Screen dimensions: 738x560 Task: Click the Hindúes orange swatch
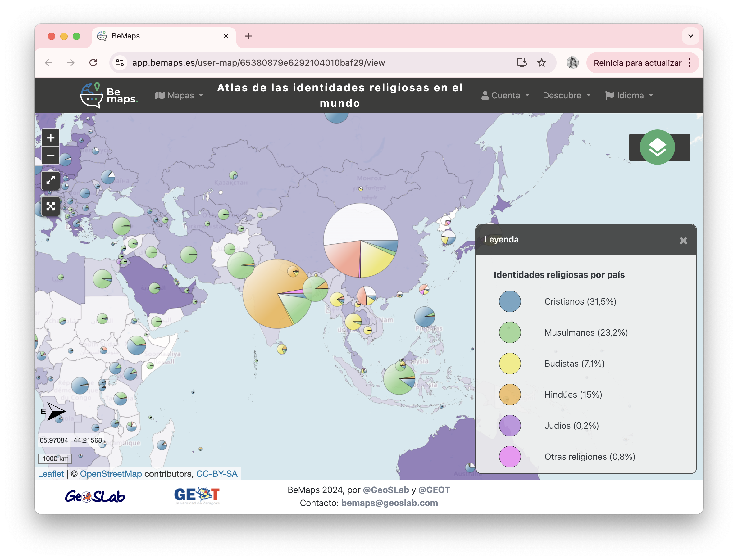pos(509,395)
